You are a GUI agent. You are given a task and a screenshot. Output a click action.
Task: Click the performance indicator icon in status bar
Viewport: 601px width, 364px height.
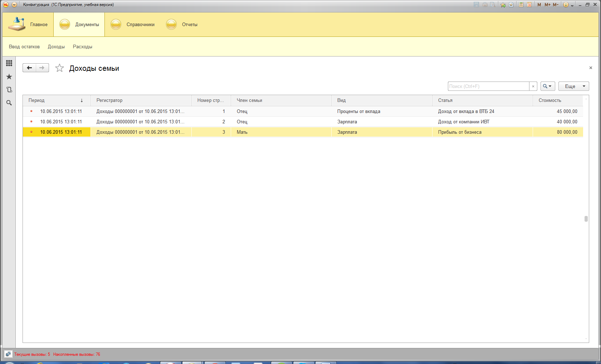click(x=8, y=354)
